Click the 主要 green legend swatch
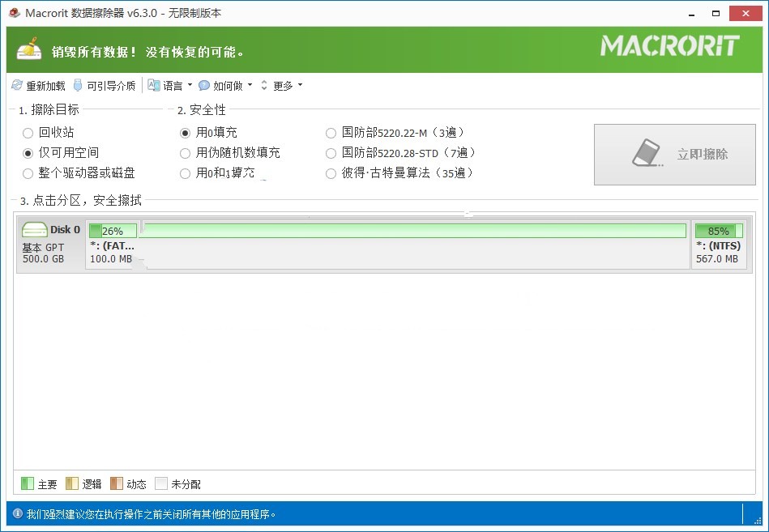 click(28, 483)
